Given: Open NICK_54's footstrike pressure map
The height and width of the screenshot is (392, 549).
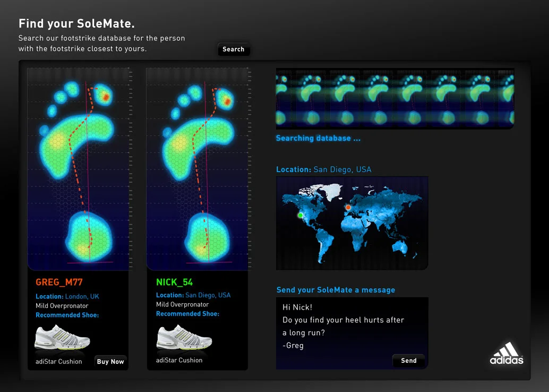Looking at the screenshot, I should [198, 169].
